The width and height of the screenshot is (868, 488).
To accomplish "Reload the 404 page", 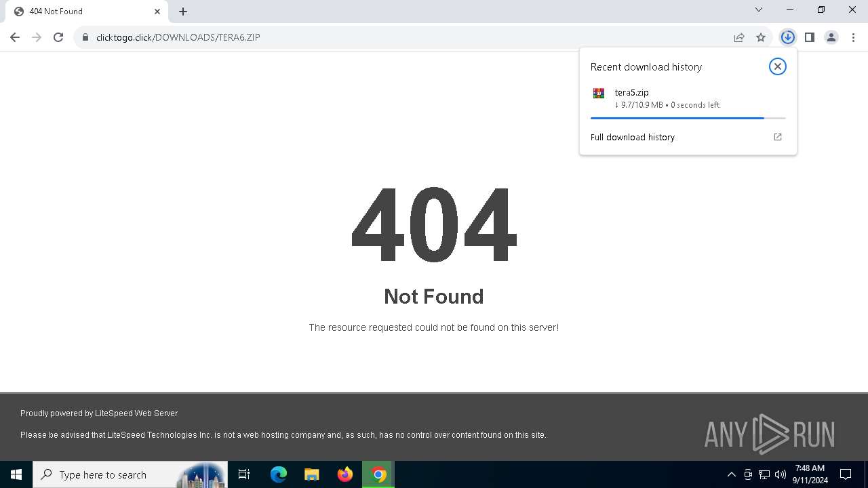I will tap(58, 37).
